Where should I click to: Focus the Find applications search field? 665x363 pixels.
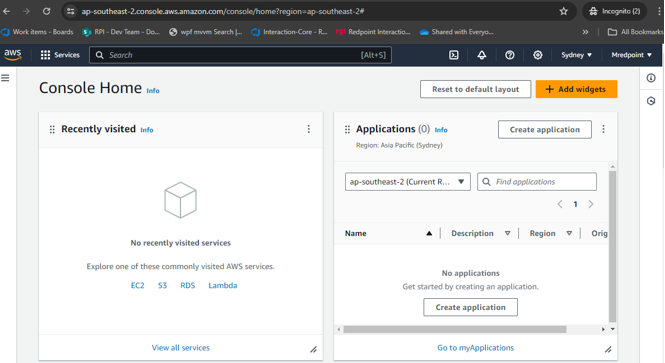537,182
